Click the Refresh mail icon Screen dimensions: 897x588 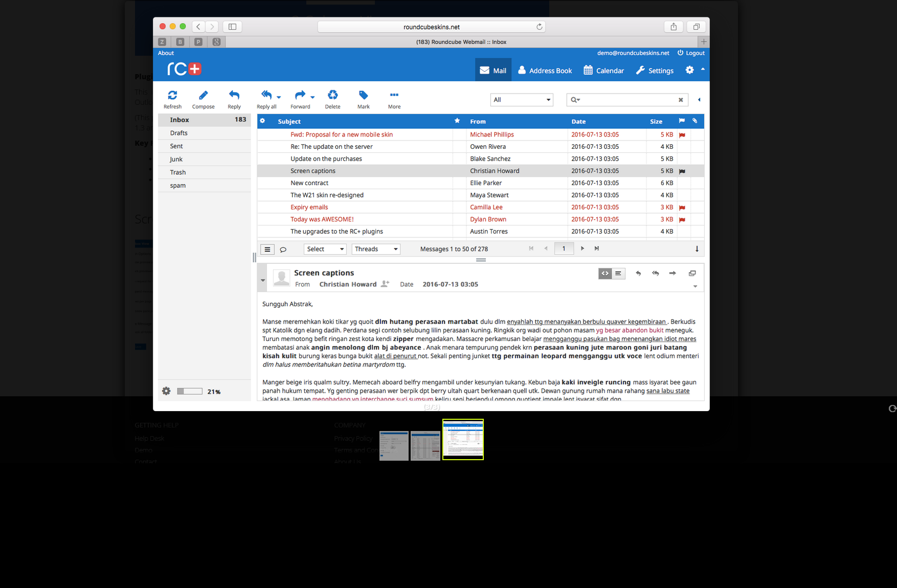pos(172,95)
